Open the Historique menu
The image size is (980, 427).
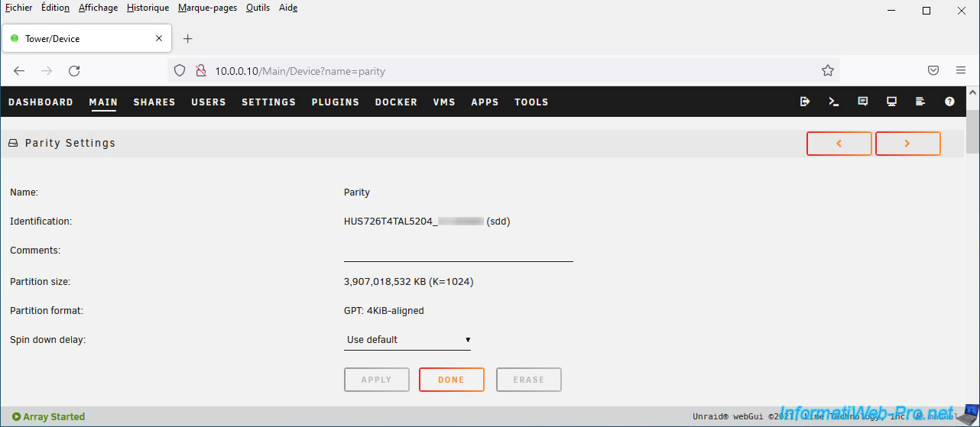[148, 8]
